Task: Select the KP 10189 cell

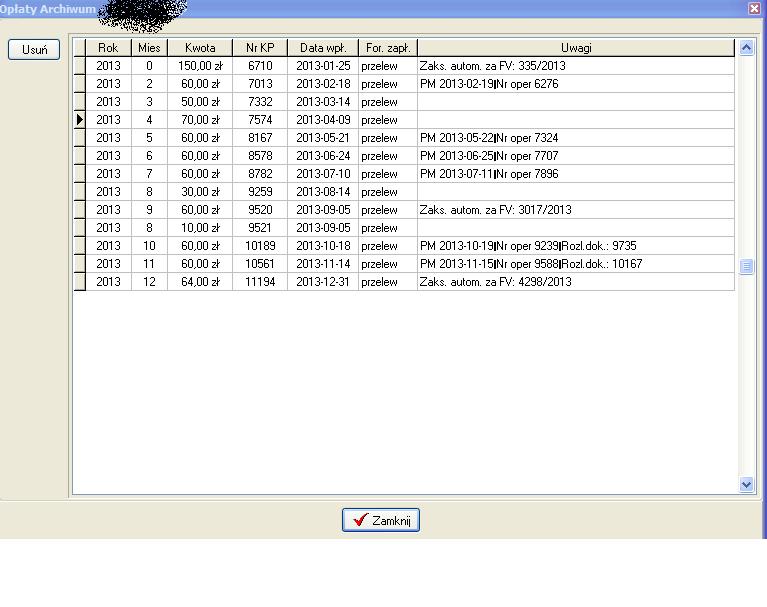Action: point(260,246)
